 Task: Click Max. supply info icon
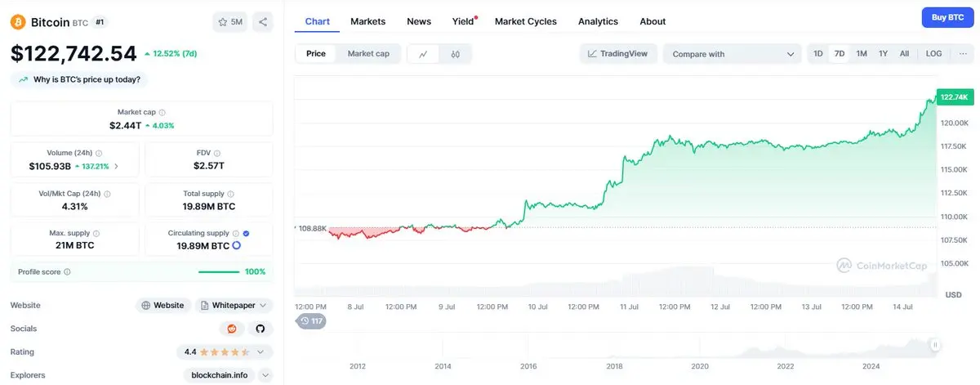point(96,233)
